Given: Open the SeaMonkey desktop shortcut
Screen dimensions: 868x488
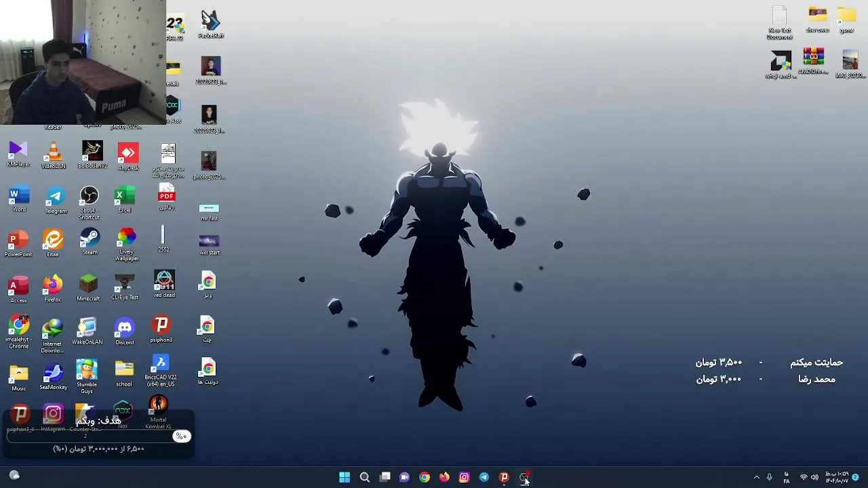Looking at the screenshot, I should point(53,377).
